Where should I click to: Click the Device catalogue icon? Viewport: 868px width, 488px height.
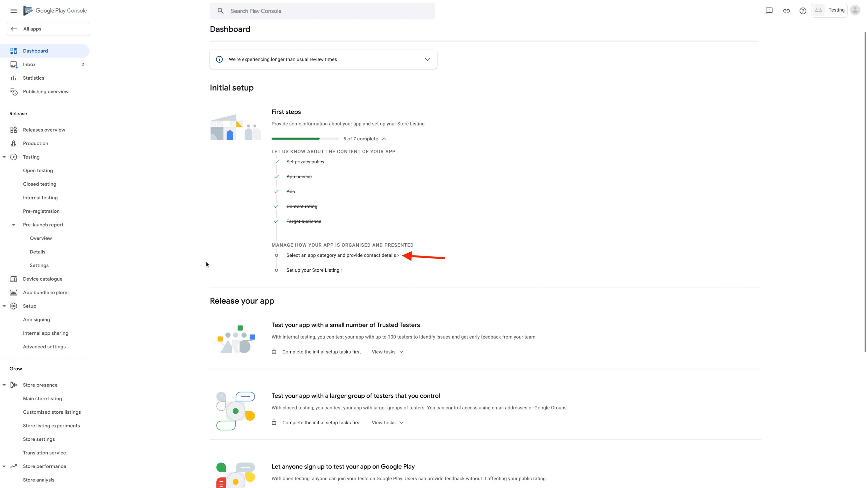(x=13, y=279)
